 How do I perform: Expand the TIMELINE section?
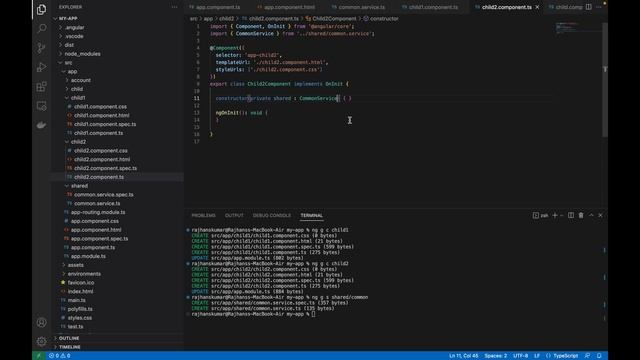[x=69, y=347]
